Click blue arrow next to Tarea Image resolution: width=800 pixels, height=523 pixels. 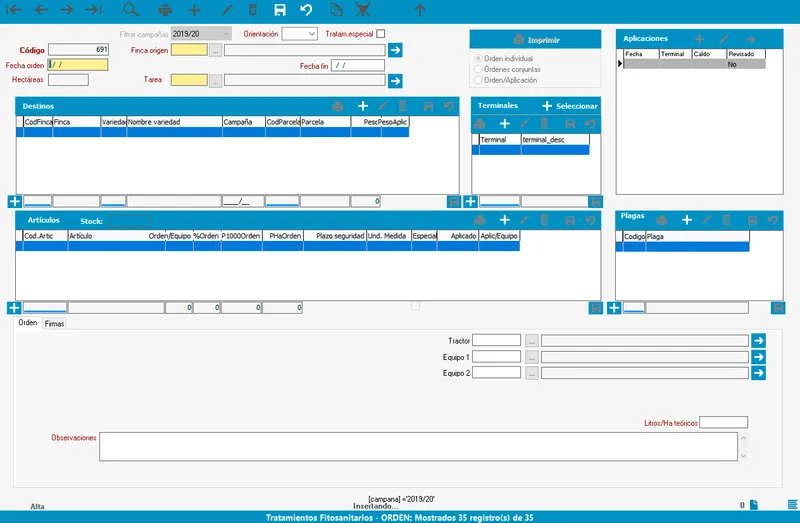[x=395, y=81]
